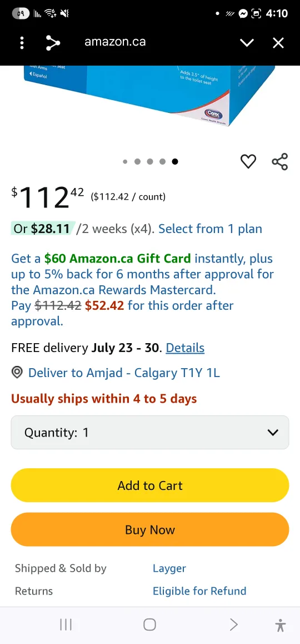Tap the share-graph icon beside amazon.ca

point(53,43)
